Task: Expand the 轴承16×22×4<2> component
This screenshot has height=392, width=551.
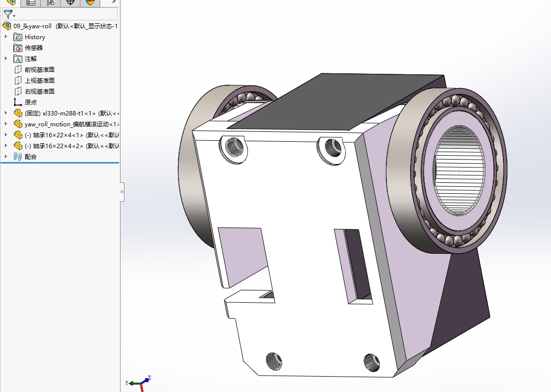Action: pos(5,145)
